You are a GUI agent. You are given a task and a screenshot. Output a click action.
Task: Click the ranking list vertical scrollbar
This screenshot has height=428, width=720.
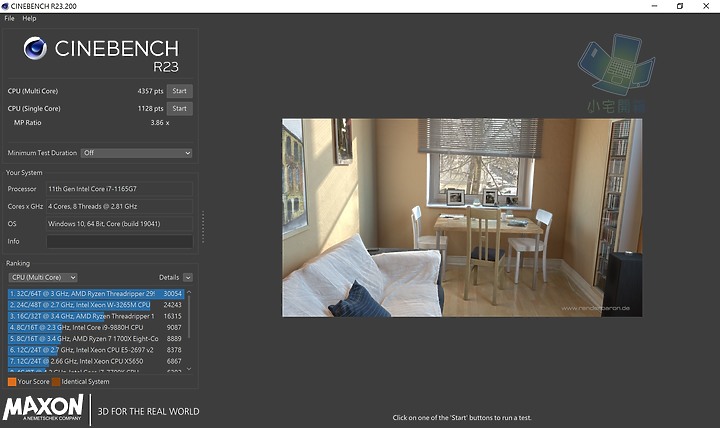click(189, 318)
